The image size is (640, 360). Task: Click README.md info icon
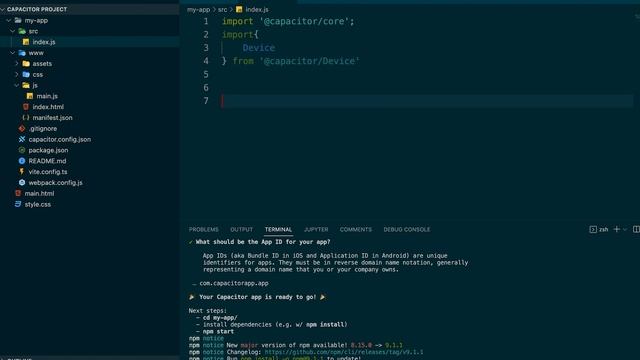(22, 161)
